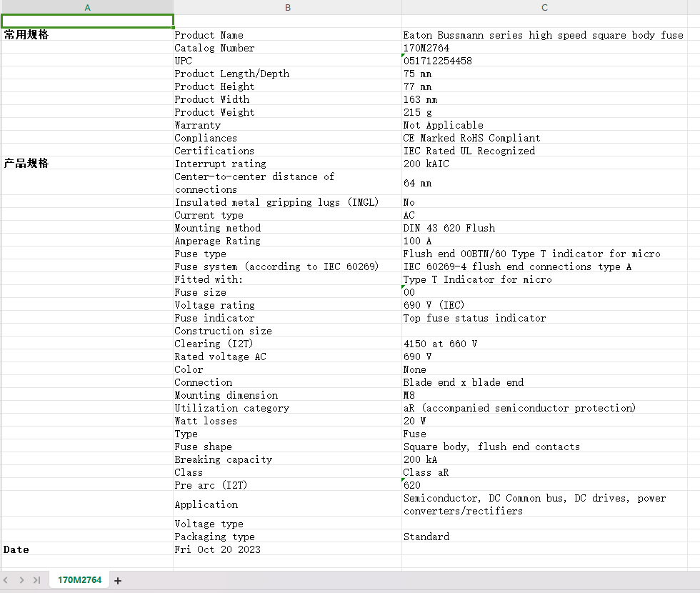Select the M8 mounting dimension value
The height and width of the screenshot is (593, 700).
click(544, 395)
